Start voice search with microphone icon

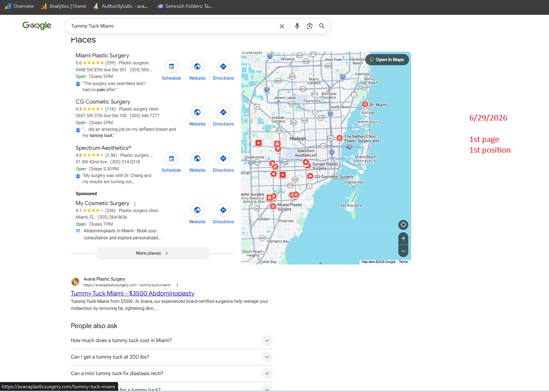[297, 26]
